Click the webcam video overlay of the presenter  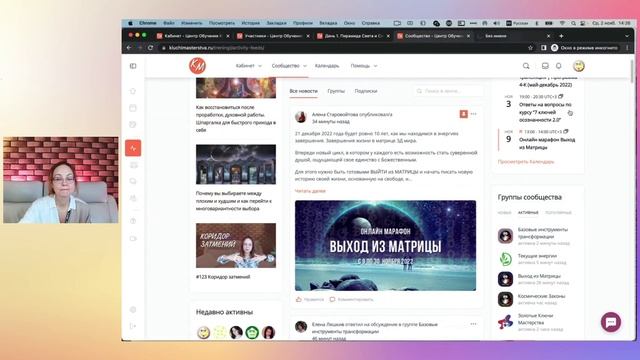pyautogui.click(x=61, y=180)
